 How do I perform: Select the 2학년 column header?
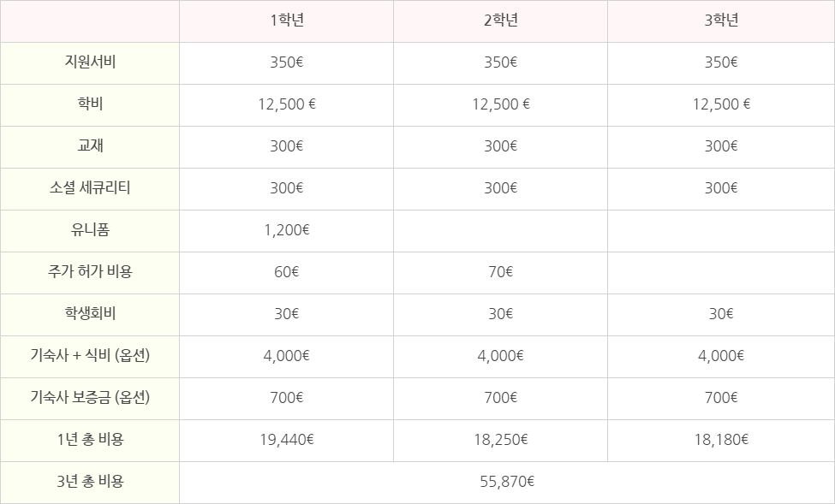pos(501,21)
